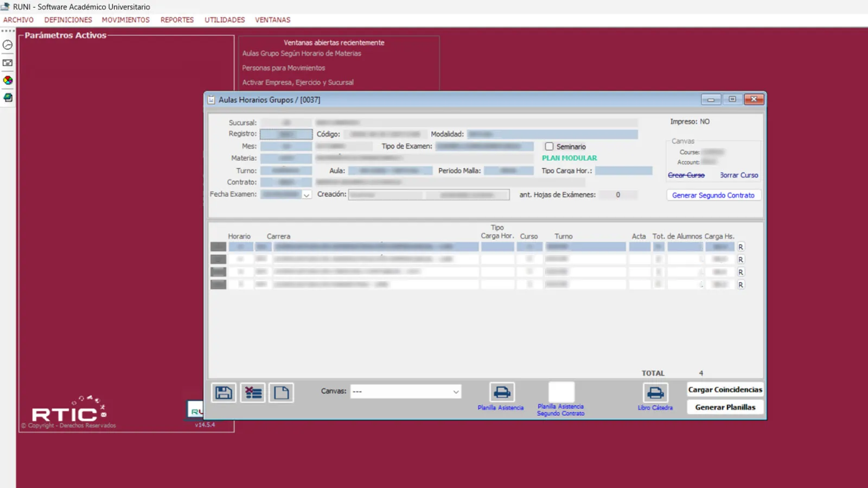Open the DEFINICIONES menu

(x=68, y=20)
